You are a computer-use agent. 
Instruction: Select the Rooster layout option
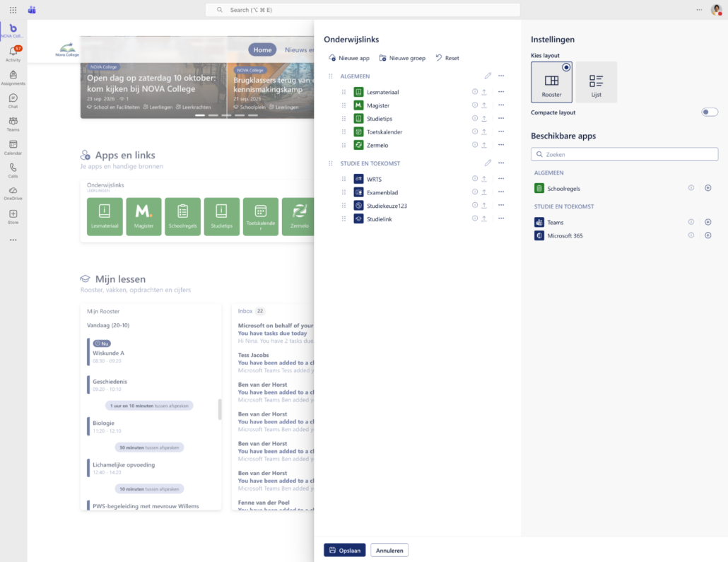[x=551, y=82]
